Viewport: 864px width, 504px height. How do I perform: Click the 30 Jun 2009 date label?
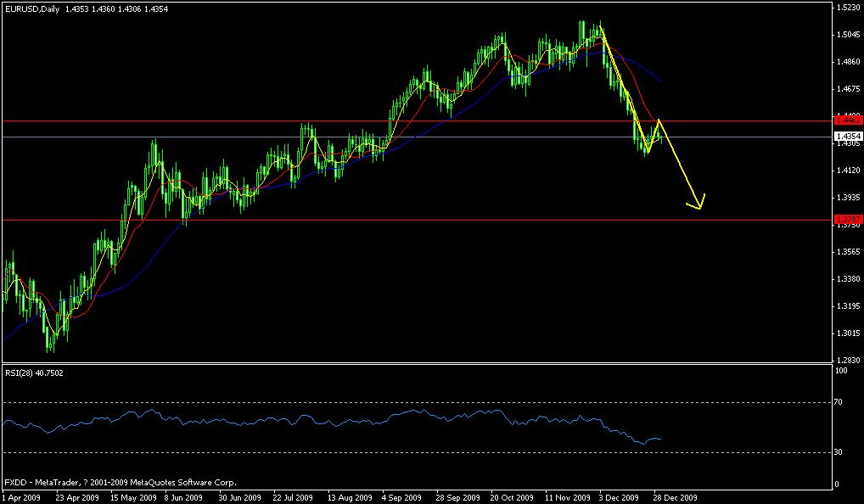(239, 497)
